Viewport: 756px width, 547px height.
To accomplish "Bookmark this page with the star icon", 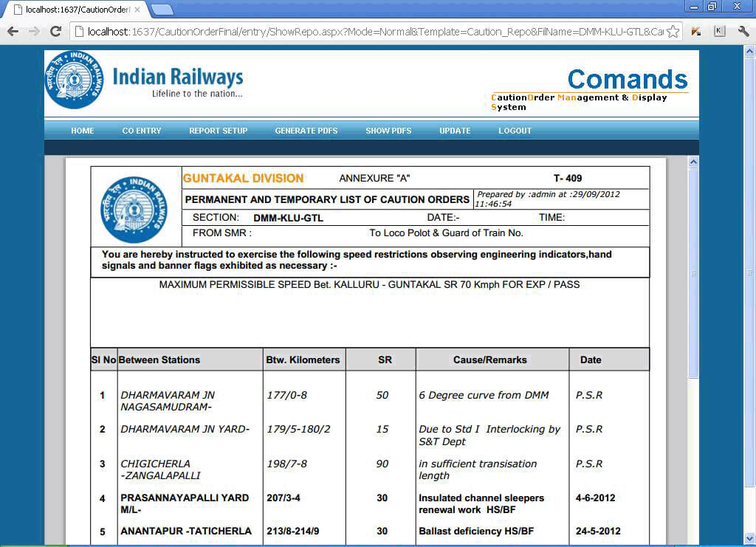I will (673, 32).
